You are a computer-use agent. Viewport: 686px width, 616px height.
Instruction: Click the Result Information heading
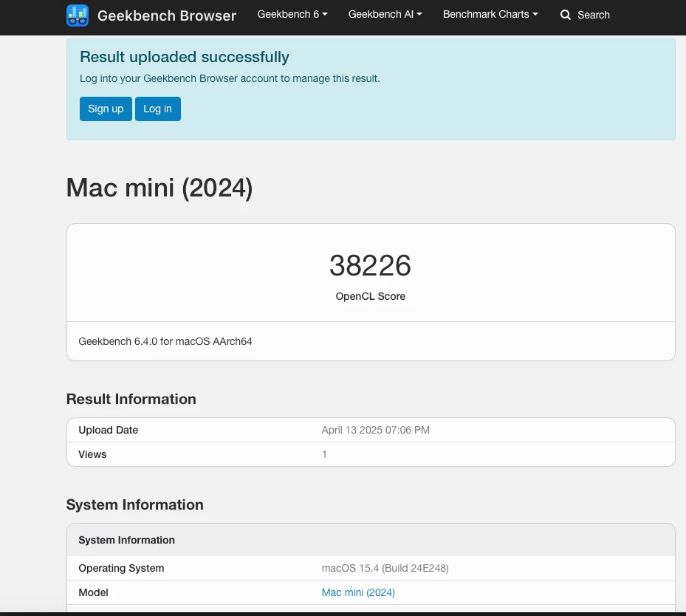tap(131, 399)
